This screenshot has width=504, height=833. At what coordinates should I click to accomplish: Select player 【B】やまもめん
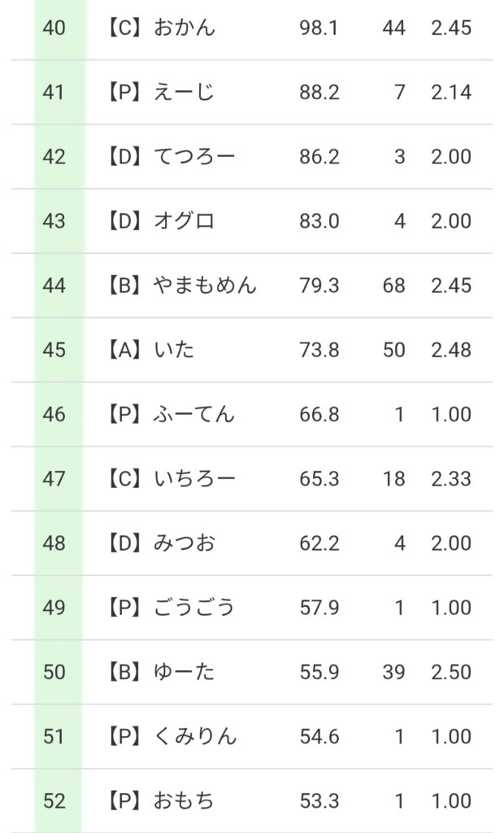(180, 286)
